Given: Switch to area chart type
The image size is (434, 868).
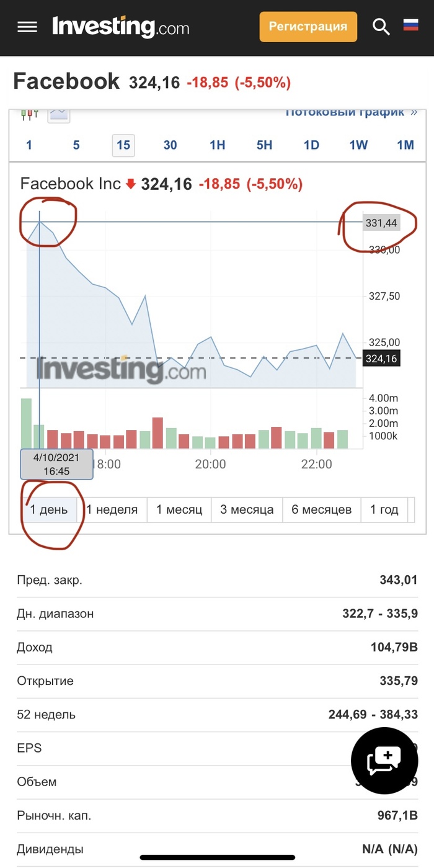Looking at the screenshot, I should [60, 114].
